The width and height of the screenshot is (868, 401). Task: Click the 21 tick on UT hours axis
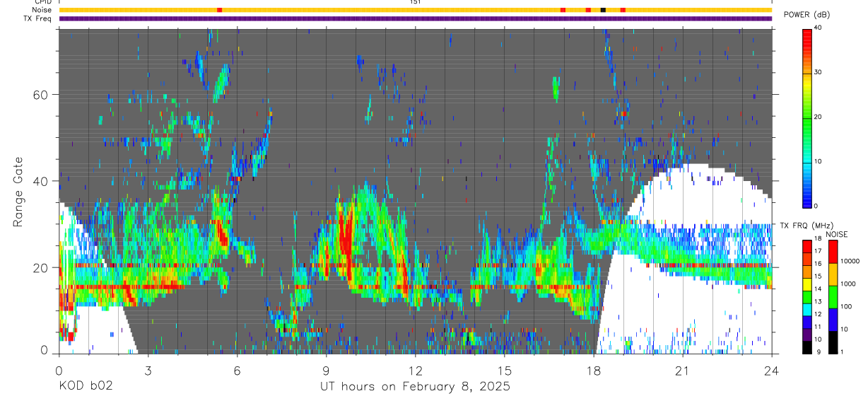[682, 370]
